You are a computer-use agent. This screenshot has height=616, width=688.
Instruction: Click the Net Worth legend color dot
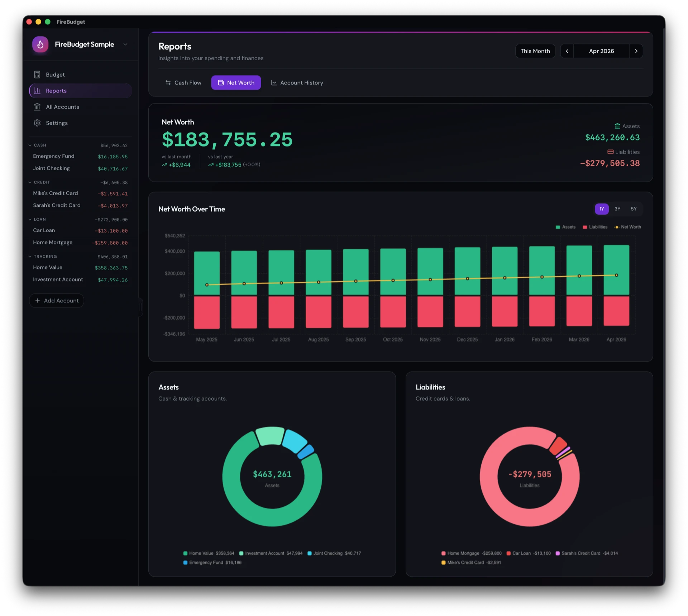coord(617,227)
